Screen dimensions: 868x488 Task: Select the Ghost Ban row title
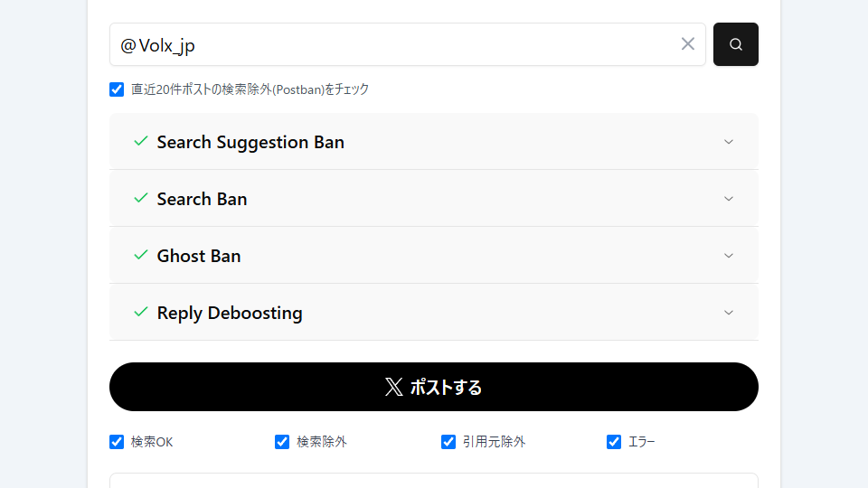(199, 256)
